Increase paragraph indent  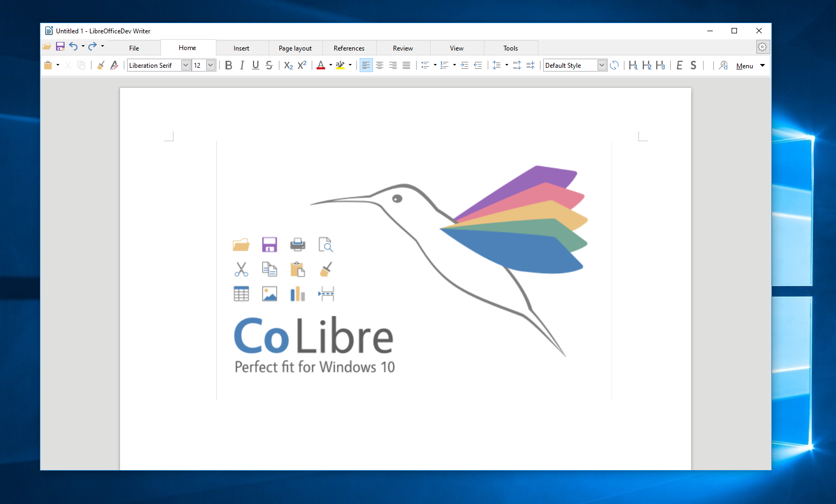[464, 65]
